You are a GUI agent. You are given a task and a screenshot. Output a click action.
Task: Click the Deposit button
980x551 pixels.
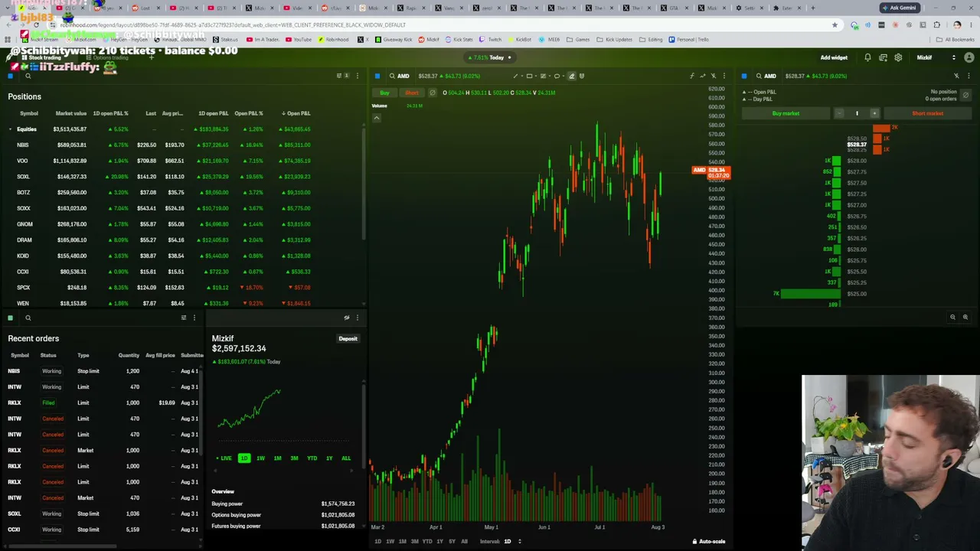pyautogui.click(x=348, y=338)
